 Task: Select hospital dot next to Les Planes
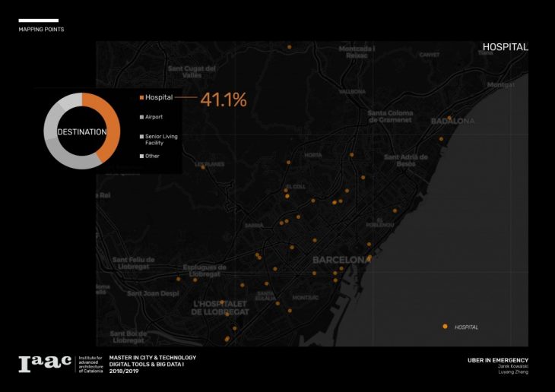point(202,167)
